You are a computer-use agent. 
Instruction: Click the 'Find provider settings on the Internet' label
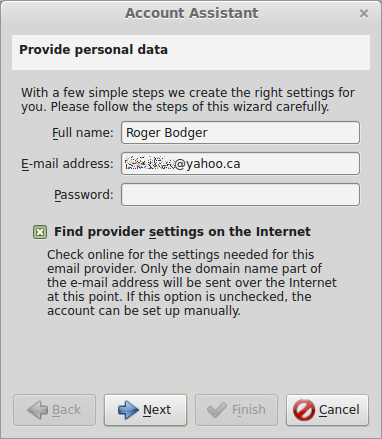point(182,232)
